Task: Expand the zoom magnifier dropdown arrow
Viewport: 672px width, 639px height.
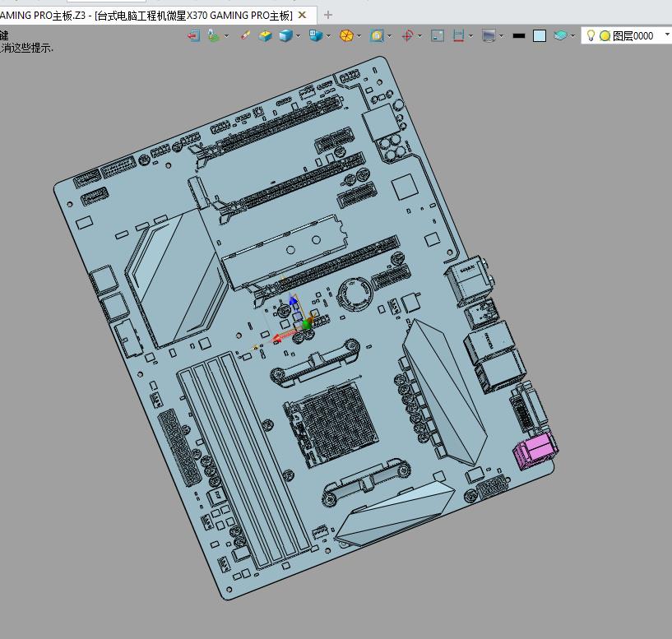Action: (x=390, y=36)
